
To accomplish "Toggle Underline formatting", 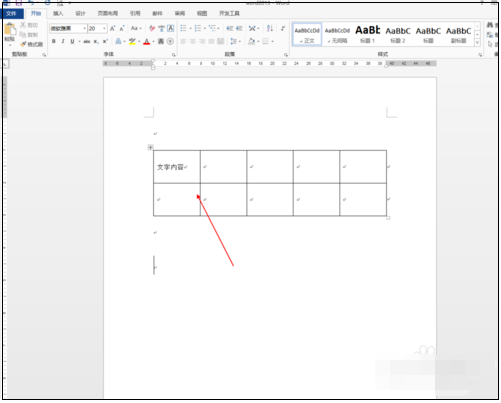I will 72,41.
